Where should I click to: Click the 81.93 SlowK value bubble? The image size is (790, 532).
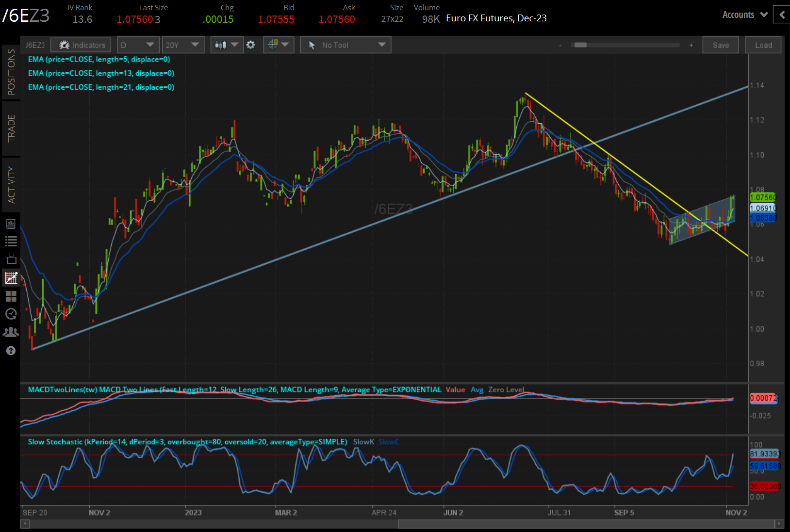(765, 454)
